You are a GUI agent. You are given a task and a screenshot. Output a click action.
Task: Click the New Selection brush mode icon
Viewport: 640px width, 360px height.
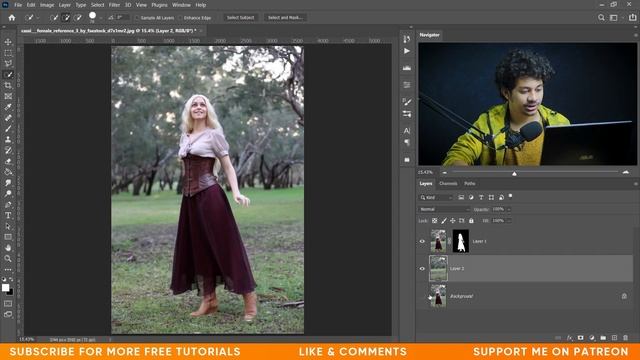tap(53, 18)
